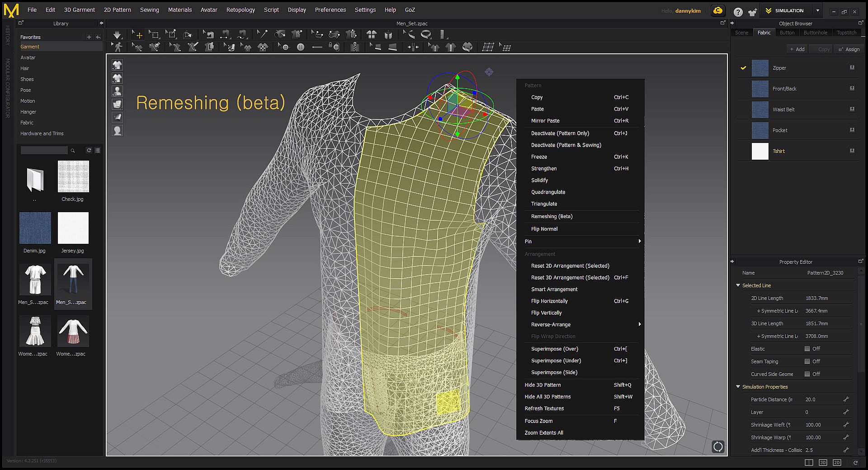868x470 pixels.
Task: Click the Button tool icon in toolbar
Action: [301, 47]
